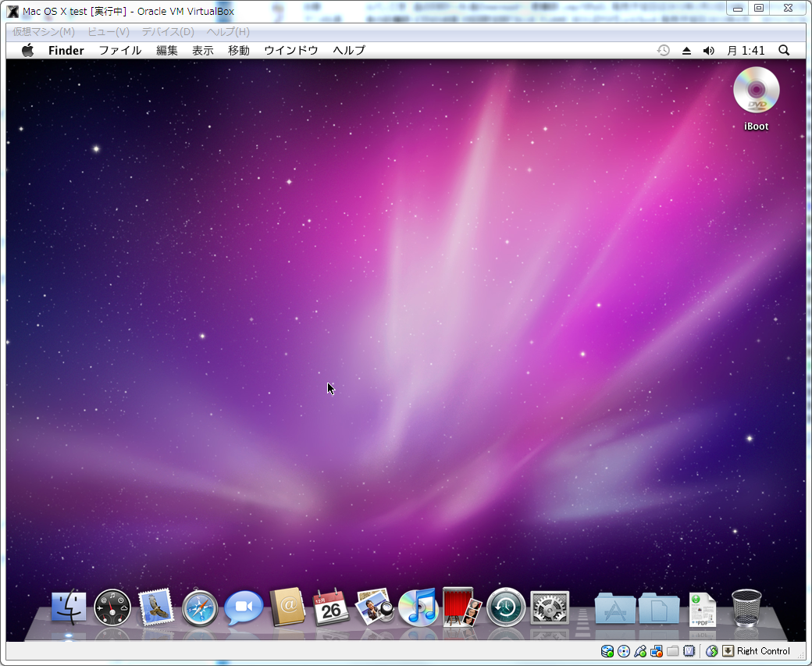This screenshot has width=812, height=666.
Task: Open Address Book in the Dock
Action: [x=287, y=607]
